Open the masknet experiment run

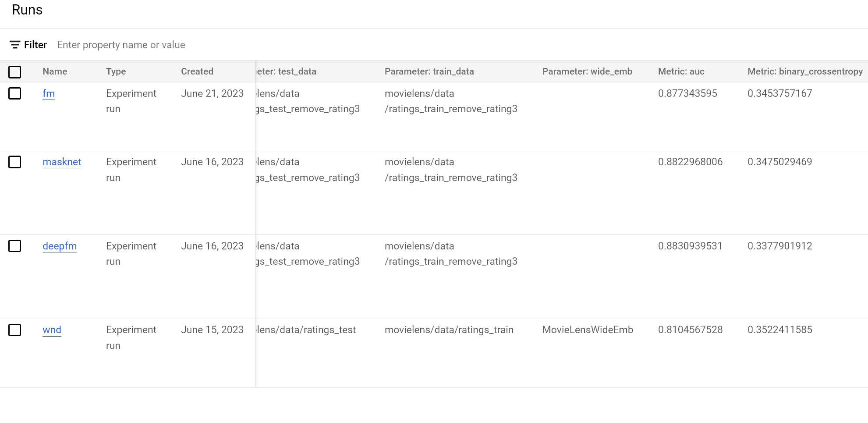pos(61,162)
